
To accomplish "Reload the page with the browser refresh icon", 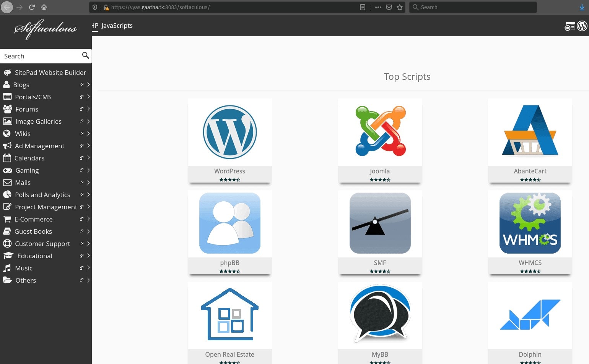I will [x=32, y=7].
